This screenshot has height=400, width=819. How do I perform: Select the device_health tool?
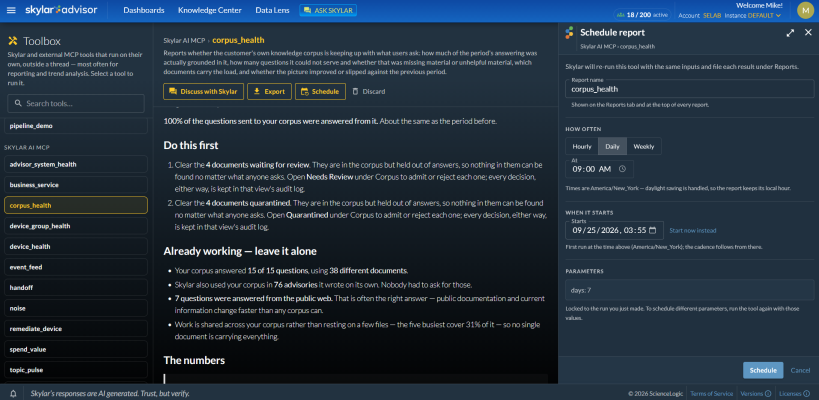76,246
